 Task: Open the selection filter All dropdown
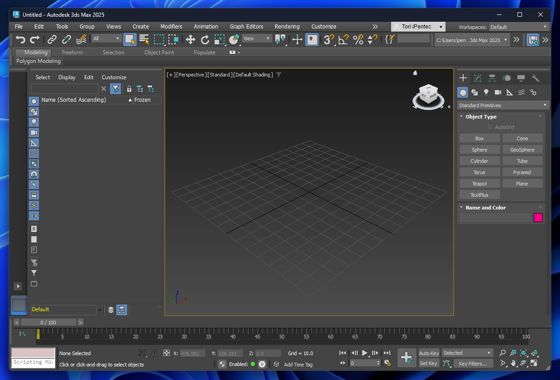coord(106,38)
